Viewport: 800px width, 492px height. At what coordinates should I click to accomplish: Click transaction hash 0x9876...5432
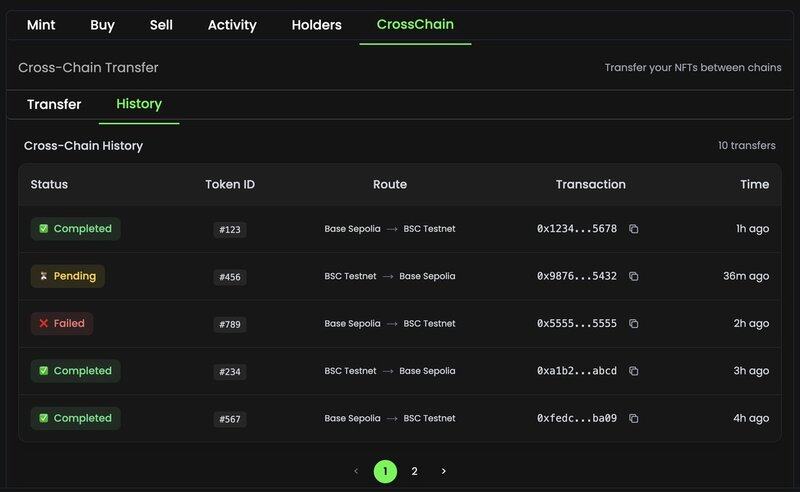coord(577,276)
